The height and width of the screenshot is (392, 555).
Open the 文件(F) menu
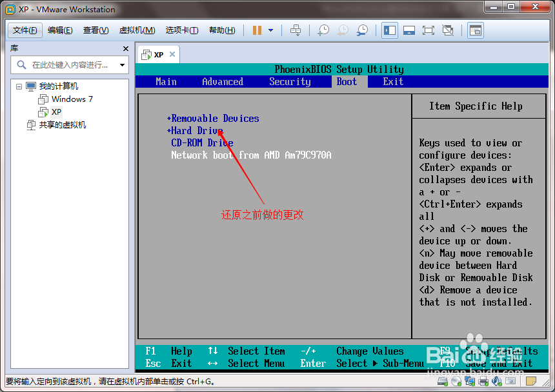point(25,30)
